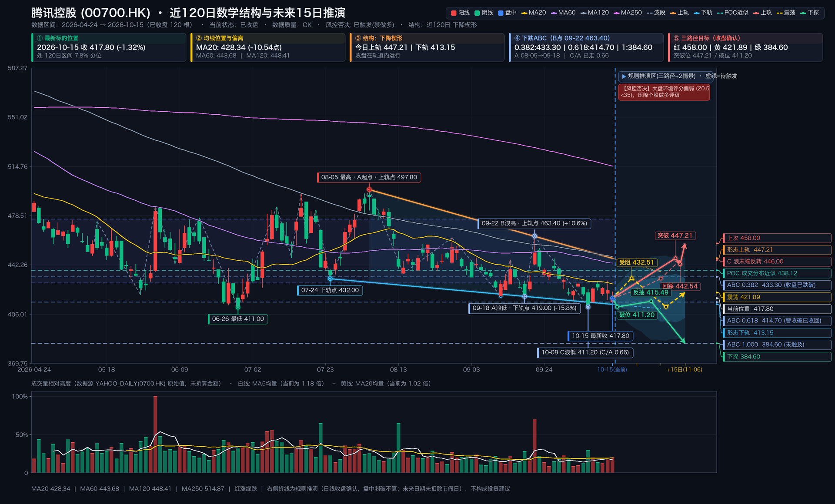Image resolution: width=835 pixels, height=504 pixels.
Task: Toggle the MA20 legend entry
Action: tap(534, 13)
